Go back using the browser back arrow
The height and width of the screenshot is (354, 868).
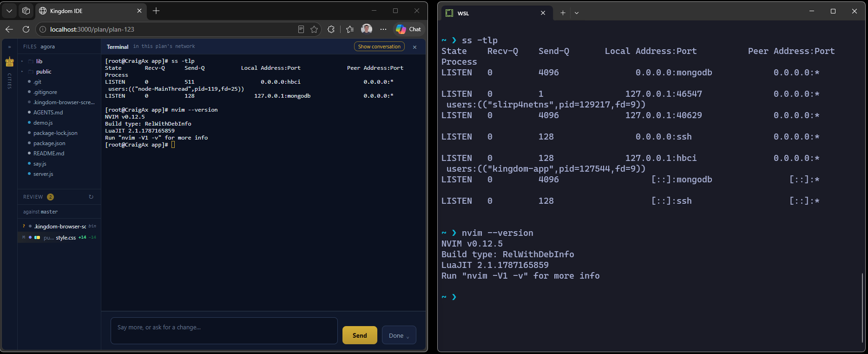[9, 29]
